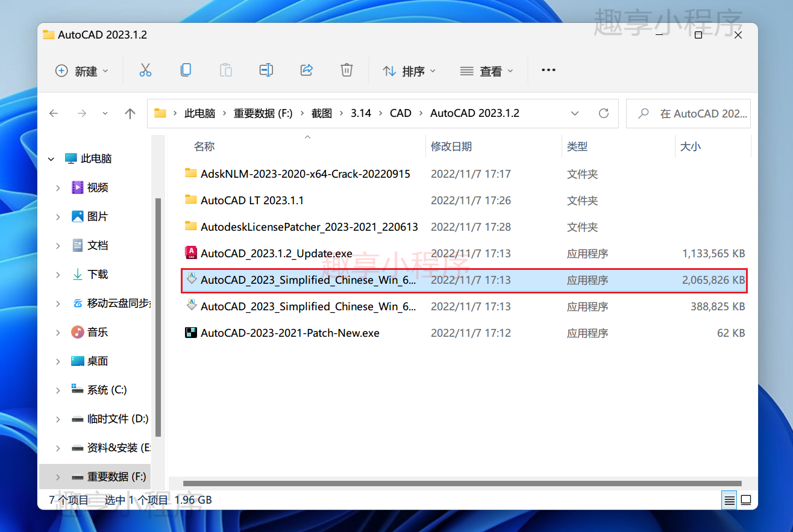This screenshot has height=532, width=793.
Task: Select AutodeskLicensePatcher_2023-2021_220613 folder name
Action: (x=309, y=227)
